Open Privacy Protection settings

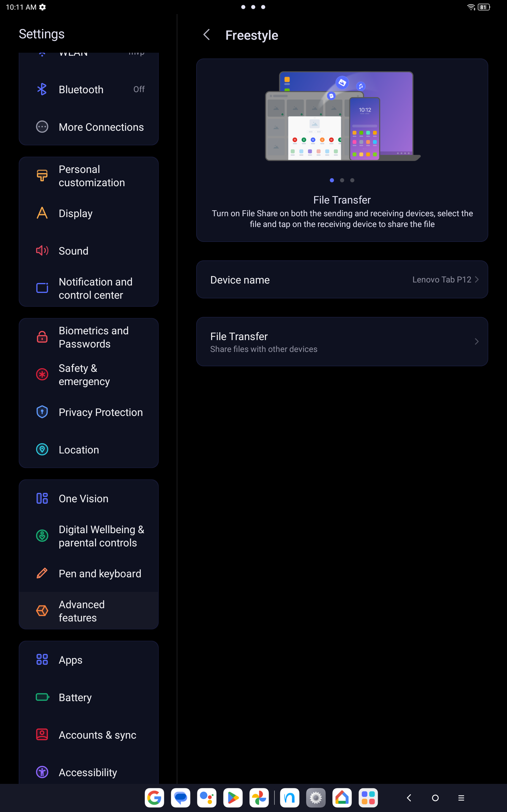89,412
